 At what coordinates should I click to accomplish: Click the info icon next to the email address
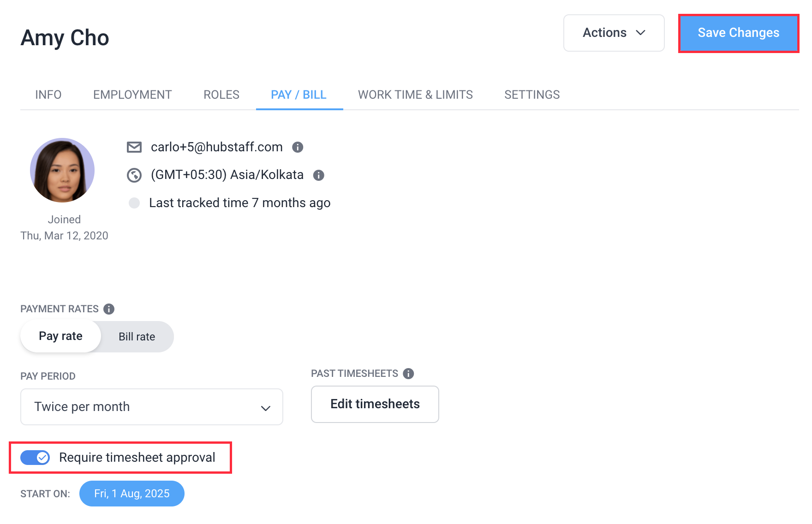[x=298, y=147]
